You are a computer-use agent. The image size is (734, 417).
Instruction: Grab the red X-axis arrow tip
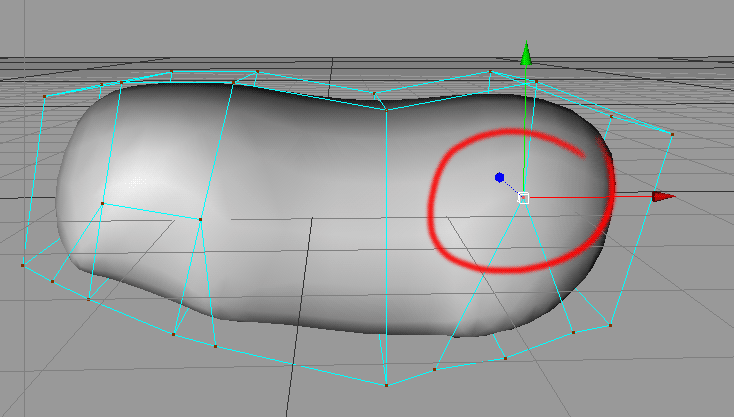coord(662,197)
